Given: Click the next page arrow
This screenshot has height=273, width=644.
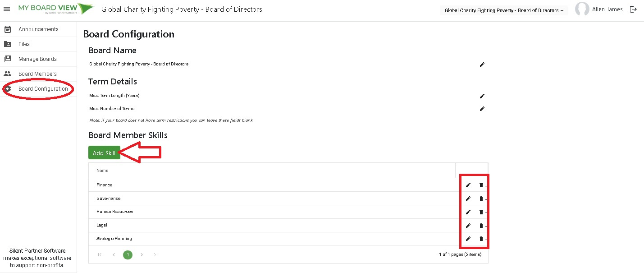Looking at the screenshot, I should (x=142, y=255).
